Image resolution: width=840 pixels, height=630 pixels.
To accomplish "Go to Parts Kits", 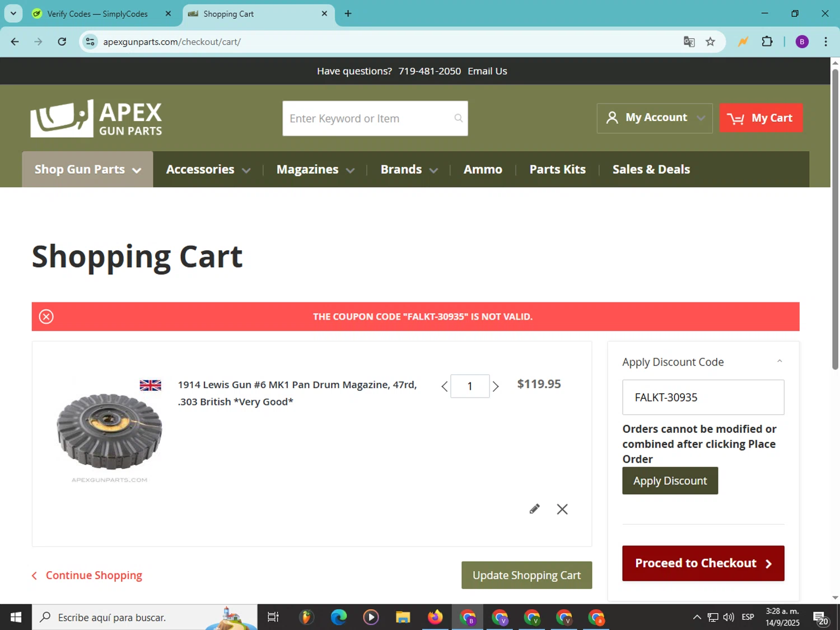I will [558, 169].
